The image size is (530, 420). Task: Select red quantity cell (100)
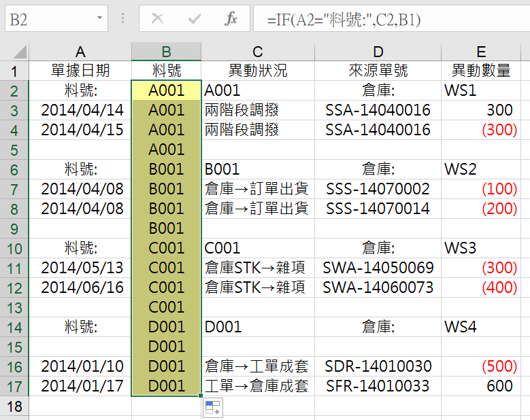point(481,189)
